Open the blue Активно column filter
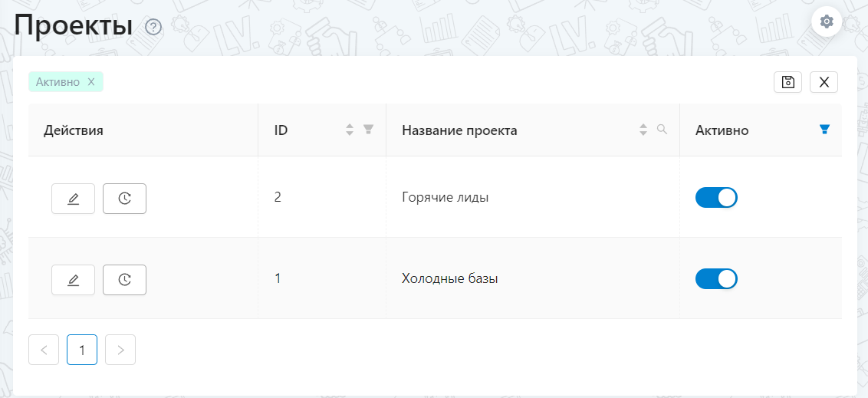The image size is (868, 398). click(824, 130)
